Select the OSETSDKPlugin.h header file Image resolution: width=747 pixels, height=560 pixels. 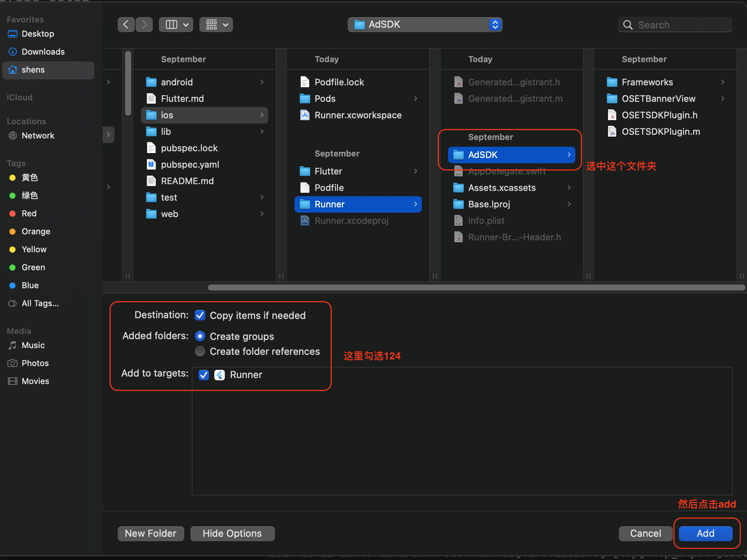[659, 115]
